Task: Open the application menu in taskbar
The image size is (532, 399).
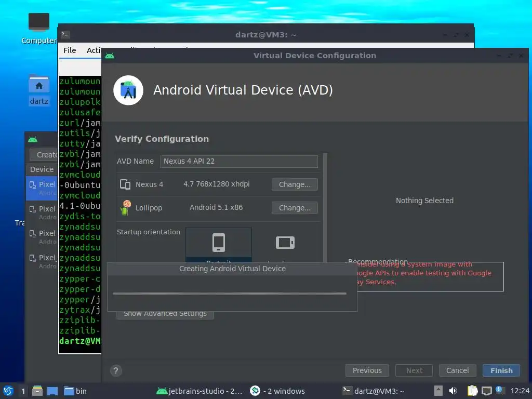Action: click(8, 391)
